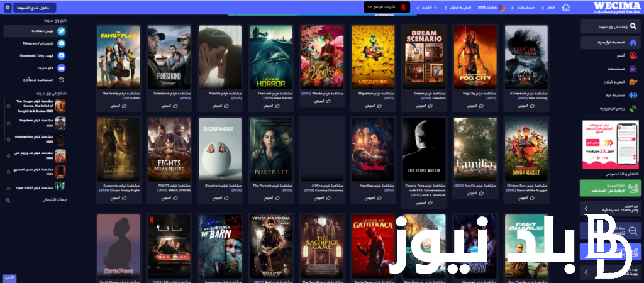Screen dimensions: 644x283
Task: Open The Family Plan poster
Action: (x=118, y=57)
